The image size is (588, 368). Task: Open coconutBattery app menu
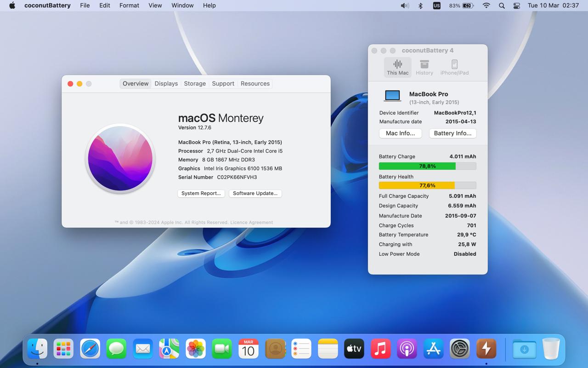click(x=47, y=6)
